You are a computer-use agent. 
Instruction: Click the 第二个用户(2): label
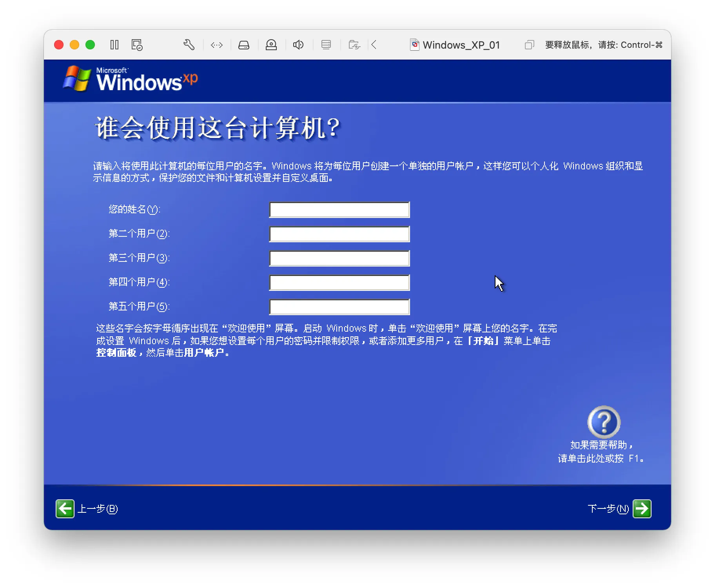[x=139, y=234]
